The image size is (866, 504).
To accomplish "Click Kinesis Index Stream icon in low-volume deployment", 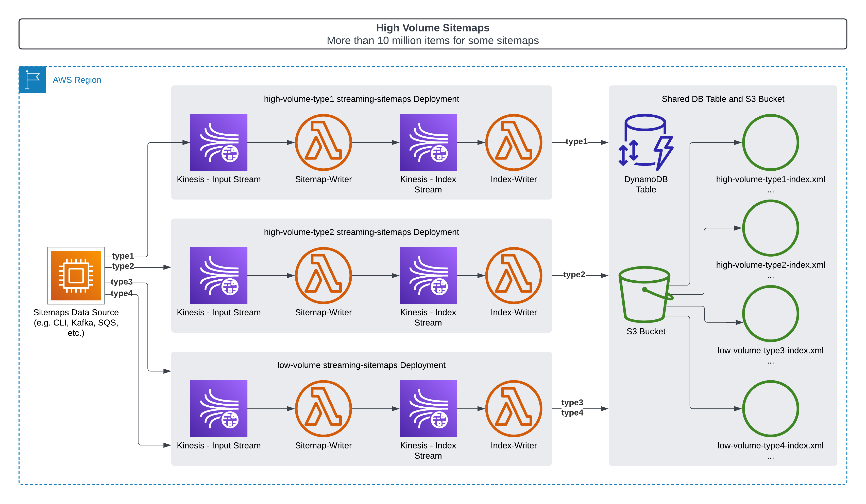I will 428,409.
